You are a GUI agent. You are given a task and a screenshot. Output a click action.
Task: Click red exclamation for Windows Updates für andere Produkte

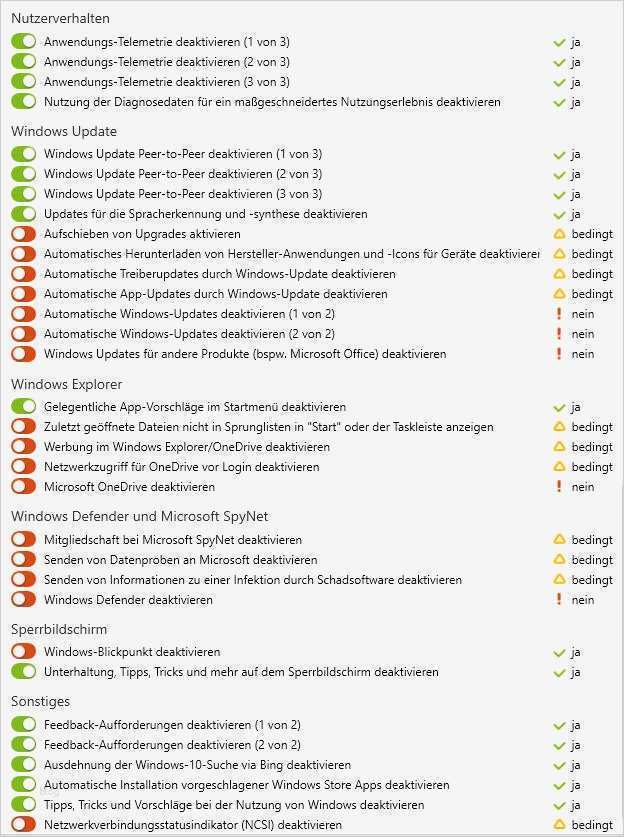click(560, 354)
